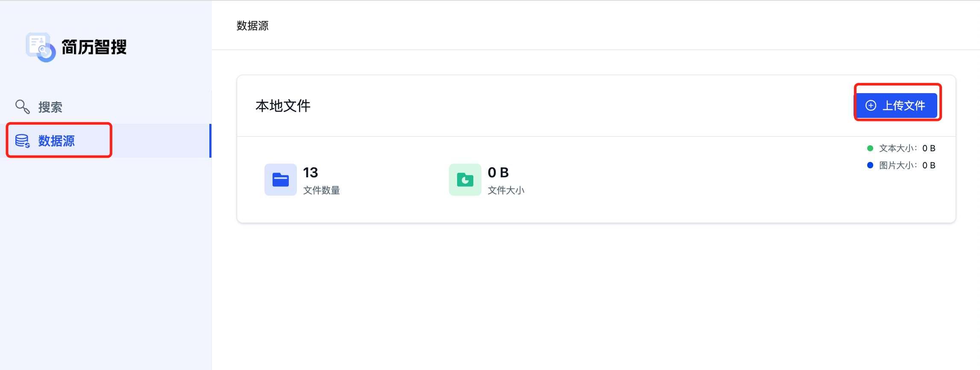Image resolution: width=980 pixels, height=370 pixels.
Task: Click the green dot next to 文本大小
Action: [x=870, y=148]
